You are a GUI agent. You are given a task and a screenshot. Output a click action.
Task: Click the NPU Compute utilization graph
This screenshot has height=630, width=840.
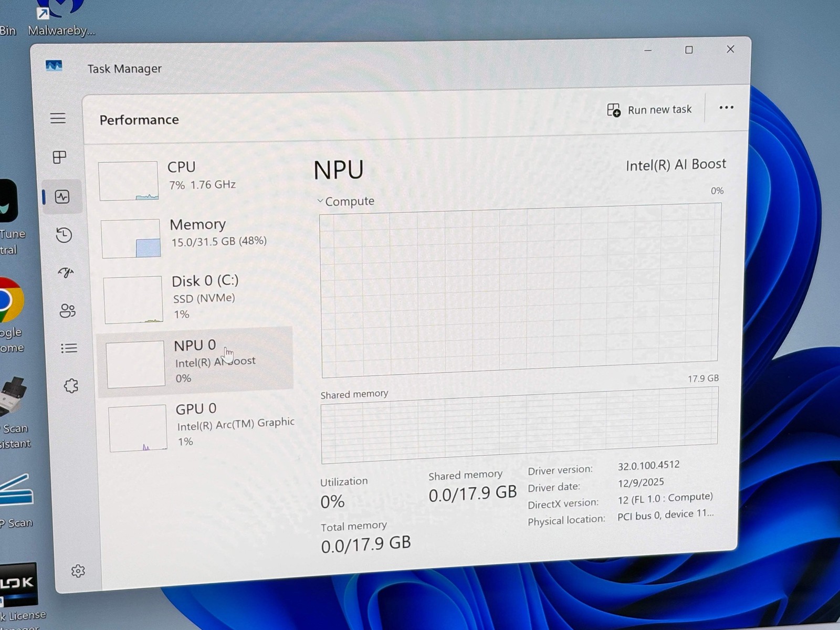[520, 290]
